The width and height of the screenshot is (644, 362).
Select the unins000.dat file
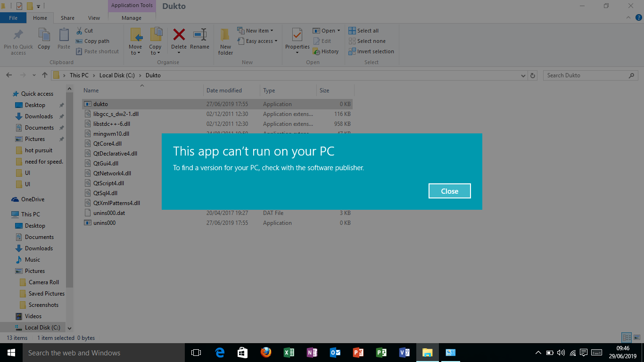[x=217, y=213]
